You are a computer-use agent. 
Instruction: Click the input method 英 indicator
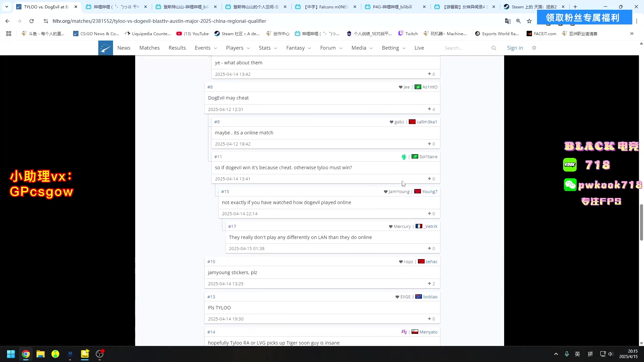pyautogui.click(x=578, y=354)
